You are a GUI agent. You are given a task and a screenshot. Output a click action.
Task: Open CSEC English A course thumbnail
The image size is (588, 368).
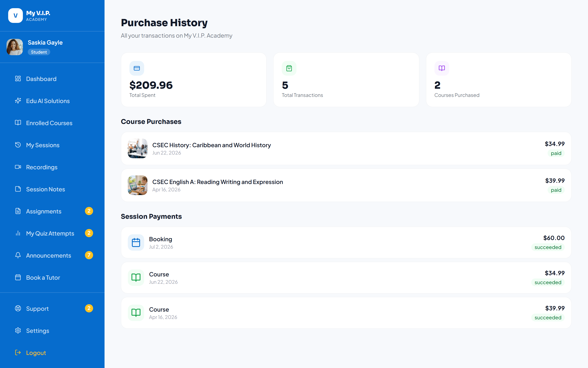pos(138,185)
